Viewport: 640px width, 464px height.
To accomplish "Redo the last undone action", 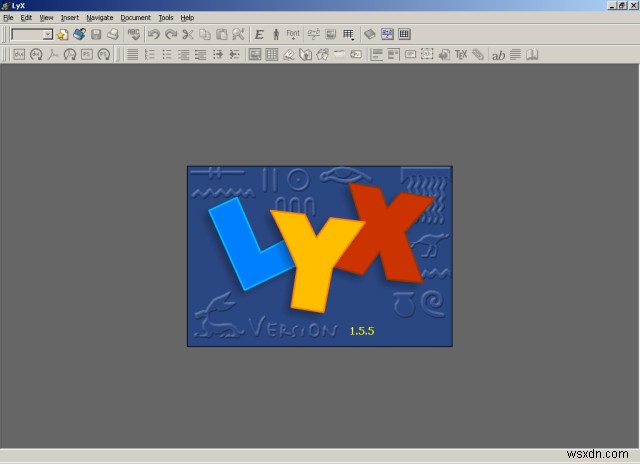I will [x=171, y=34].
